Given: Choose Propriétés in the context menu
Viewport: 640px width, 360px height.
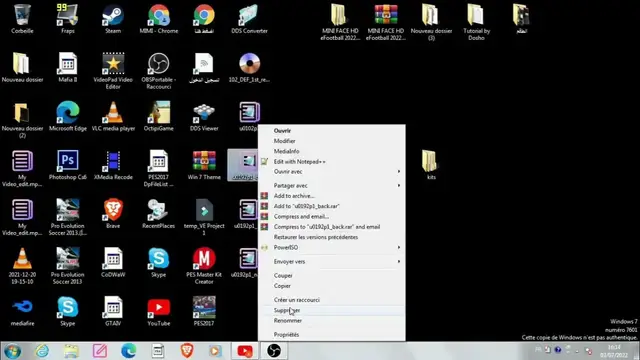Looking at the screenshot, I should (287, 334).
